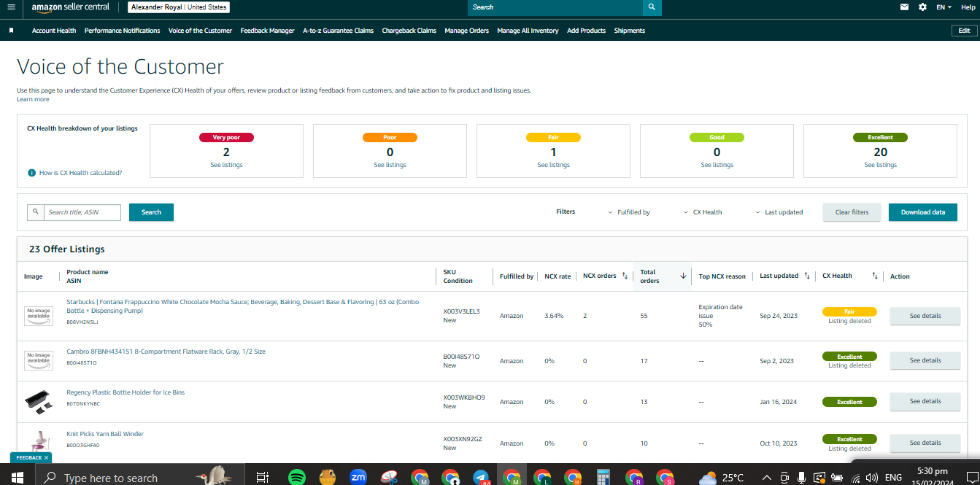Viewport: 980px width, 485px height.
Task: Open Add Products page
Action: tap(586, 31)
